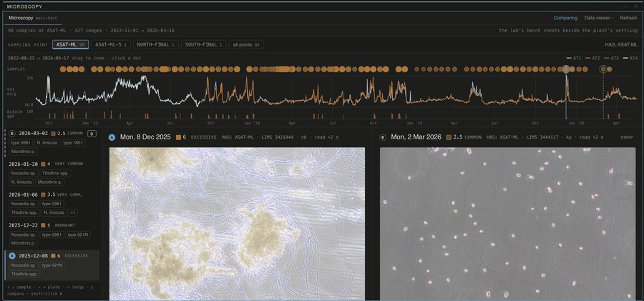Click the first sample dot on the timeline
This screenshot has height=301, width=644.
(x=62, y=69)
